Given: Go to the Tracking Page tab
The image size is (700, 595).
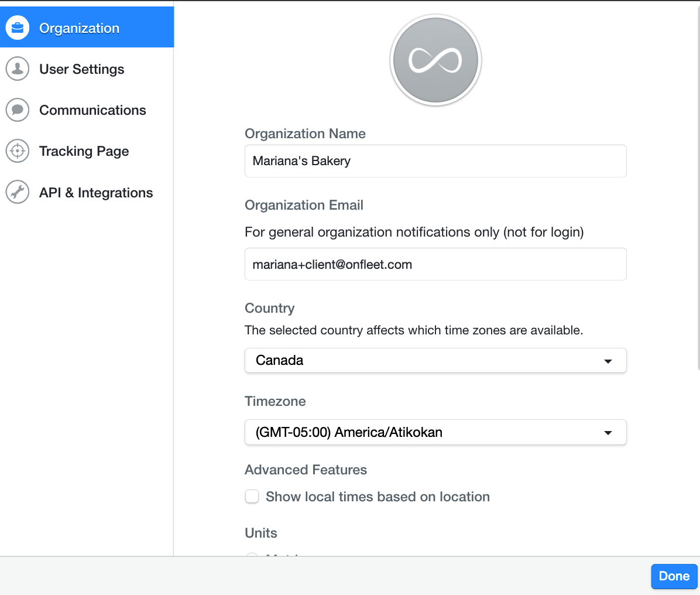Looking at the screenshot, I should pos(87,151).
